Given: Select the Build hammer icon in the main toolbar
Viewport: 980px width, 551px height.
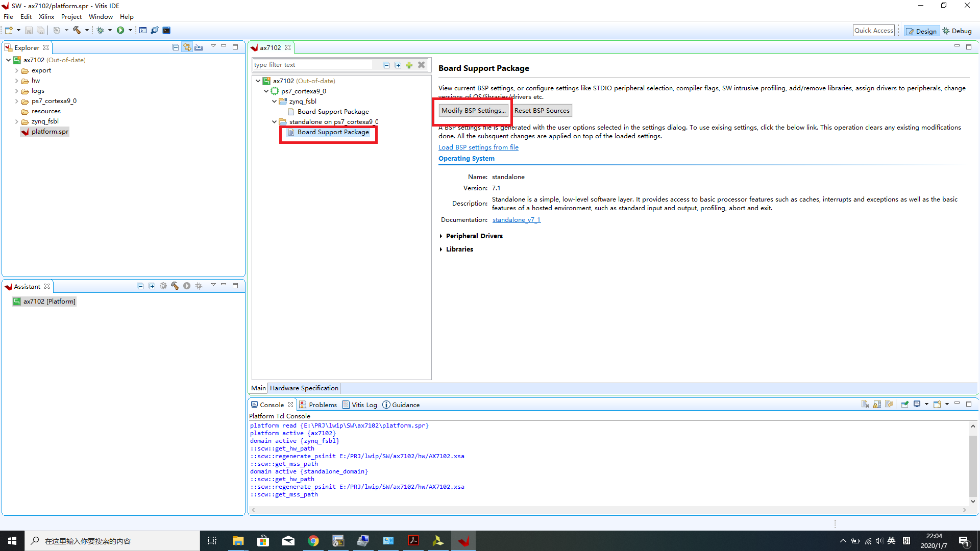Looking at the screenshot, I should (x=78, y=30).
